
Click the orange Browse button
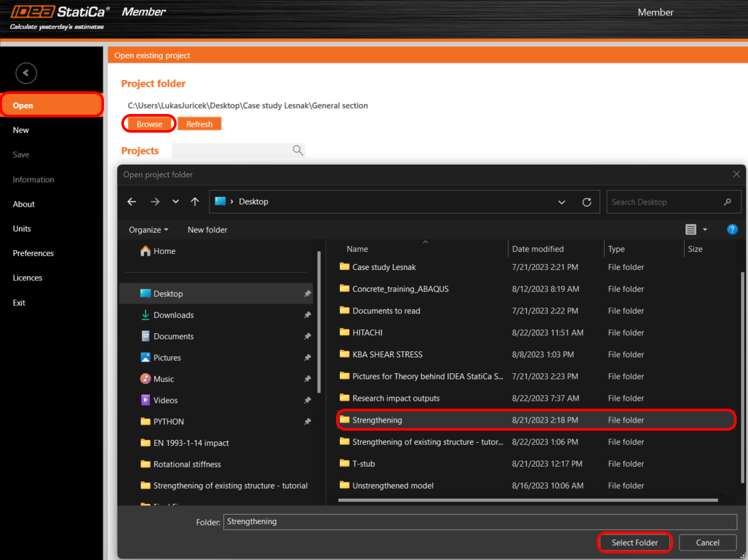[x=149, y=124]
